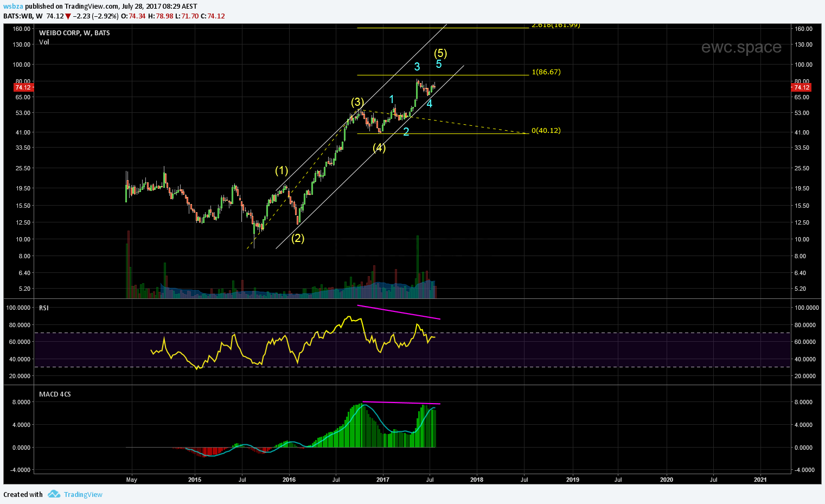Click the ewc.space watermark text
This screenshot has width=825, height=504.
tap(741, 47)
